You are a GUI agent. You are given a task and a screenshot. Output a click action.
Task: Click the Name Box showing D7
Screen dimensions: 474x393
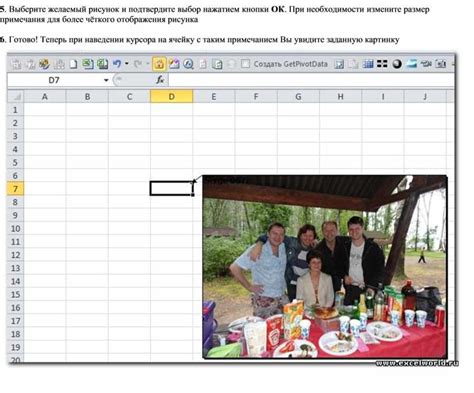point(54,80)
